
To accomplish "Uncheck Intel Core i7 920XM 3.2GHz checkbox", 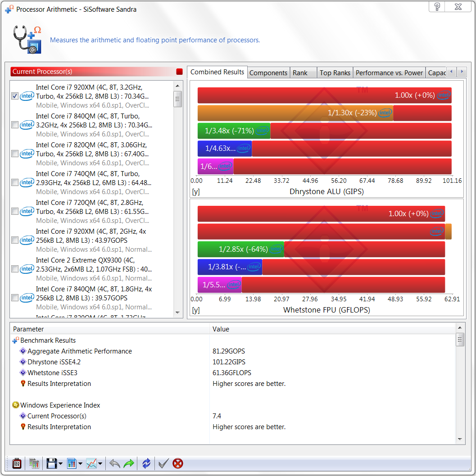I will coord(14,96).
